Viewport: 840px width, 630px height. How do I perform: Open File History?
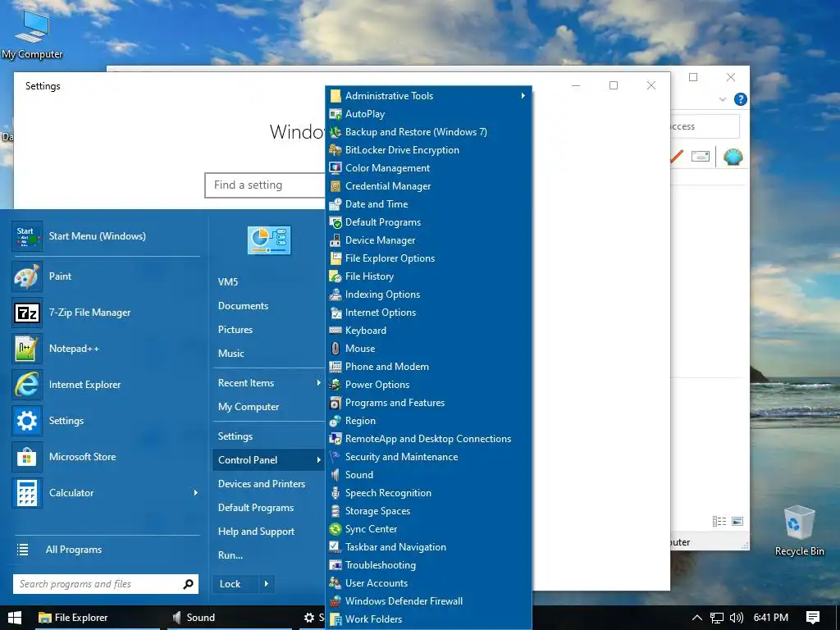(x=428, y=276)
